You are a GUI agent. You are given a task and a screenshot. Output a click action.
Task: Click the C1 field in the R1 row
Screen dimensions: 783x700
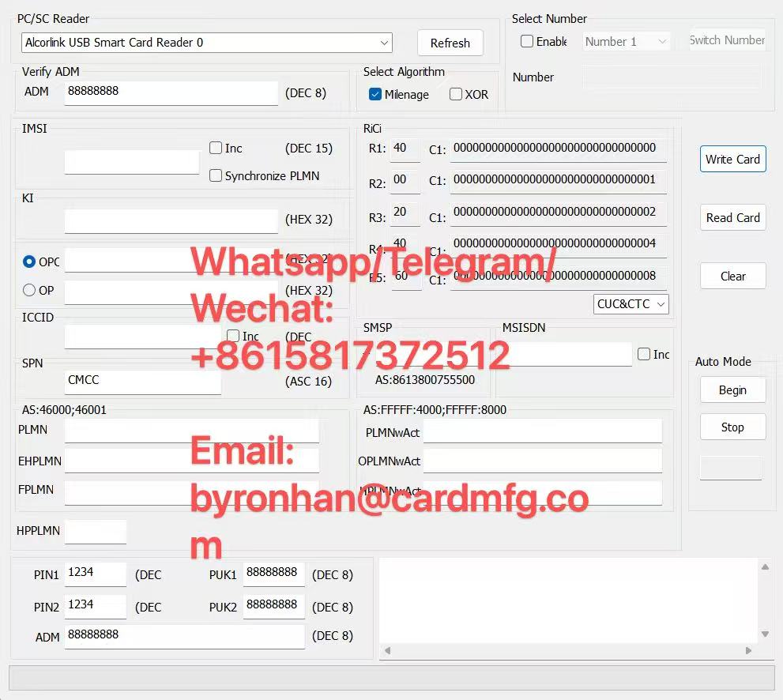pos(559,149)
